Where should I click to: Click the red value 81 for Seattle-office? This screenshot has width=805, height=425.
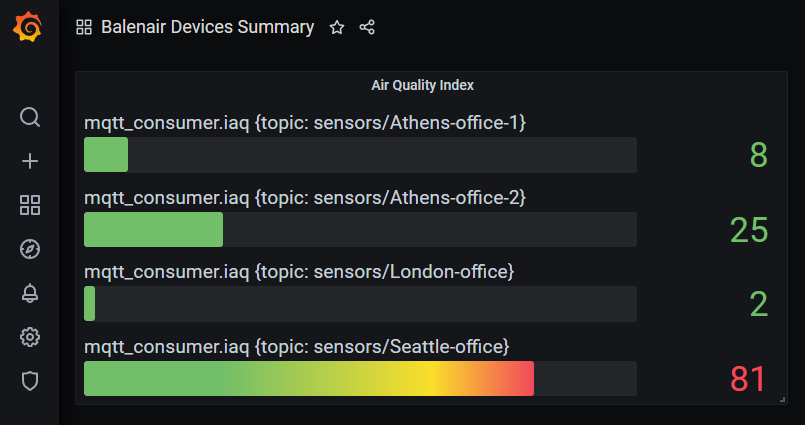pyautogui.click(x=748, y=379)
